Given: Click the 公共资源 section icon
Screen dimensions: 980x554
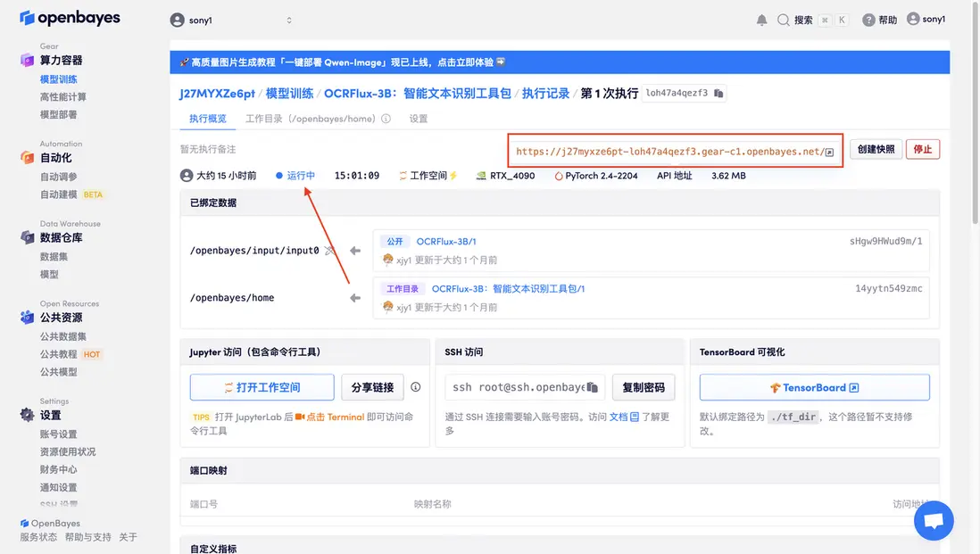Looking at the screenshot, I should pos(27,318).
